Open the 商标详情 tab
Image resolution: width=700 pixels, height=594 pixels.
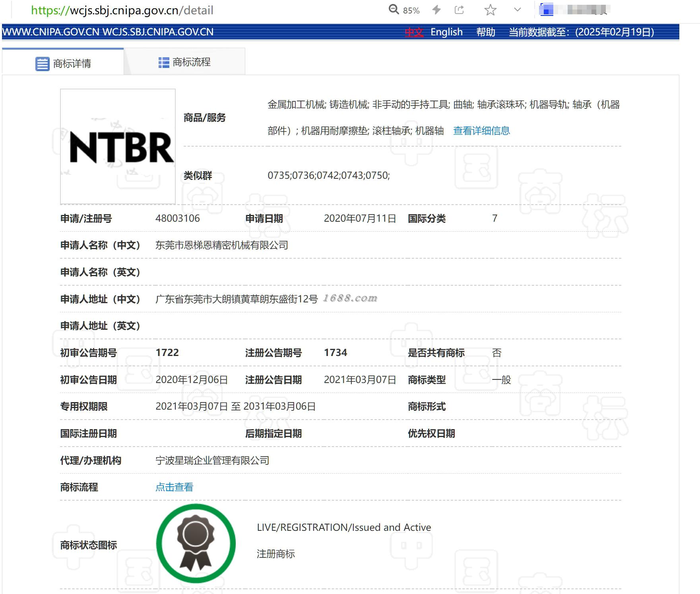point(63,62)
